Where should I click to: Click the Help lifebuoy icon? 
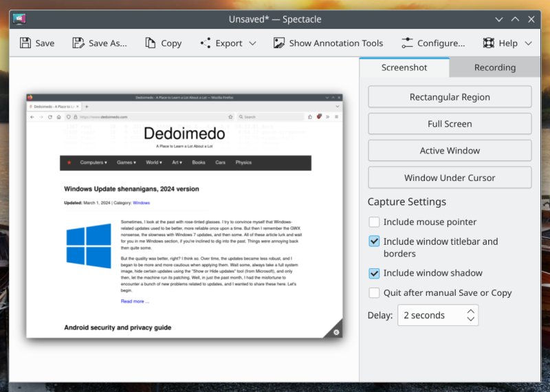[x=489, y=43]
